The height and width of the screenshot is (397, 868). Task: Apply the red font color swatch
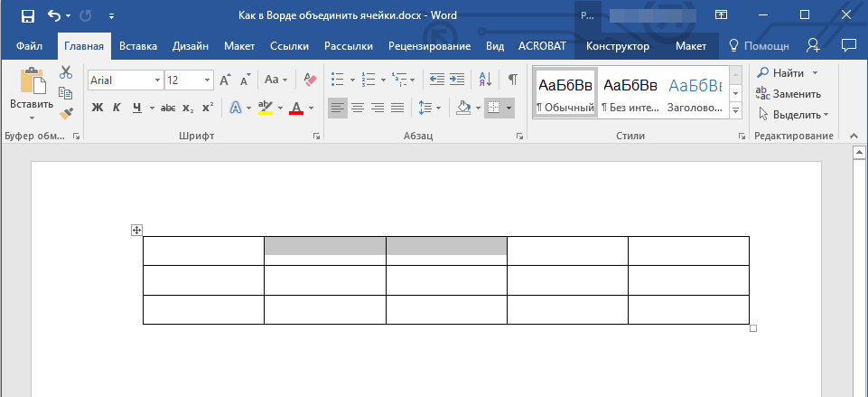[x=295, y=108]
